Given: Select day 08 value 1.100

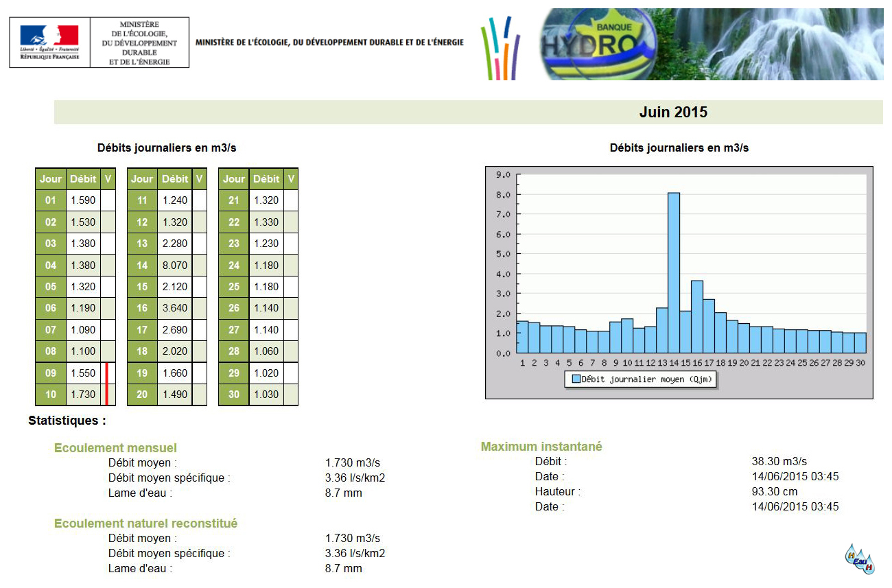Looking at the screenshot, I should click(84, 351).
